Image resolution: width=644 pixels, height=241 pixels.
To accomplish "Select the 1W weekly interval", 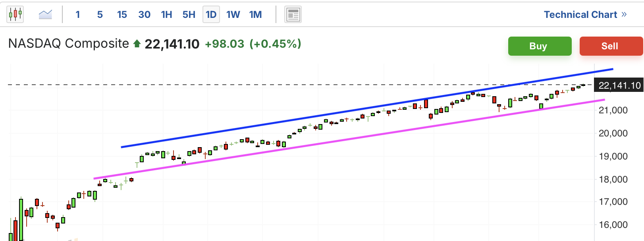I will click(233, 15).
